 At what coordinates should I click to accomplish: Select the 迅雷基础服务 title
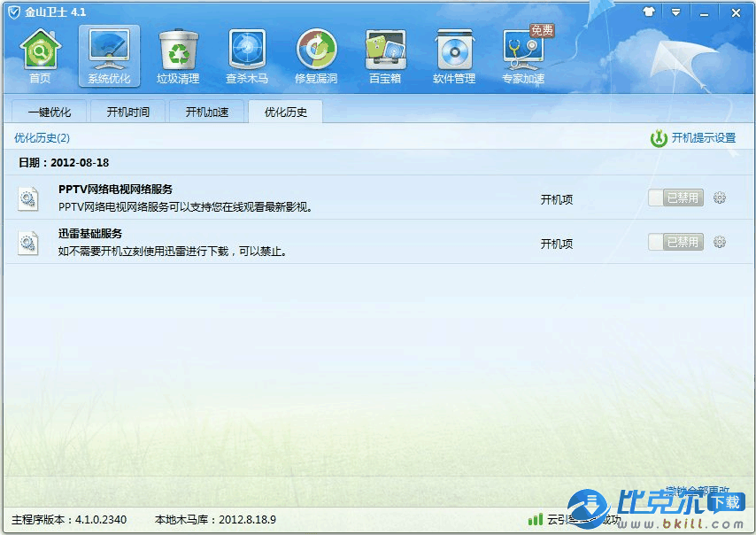pyautogui.click(x=90, y=234)
